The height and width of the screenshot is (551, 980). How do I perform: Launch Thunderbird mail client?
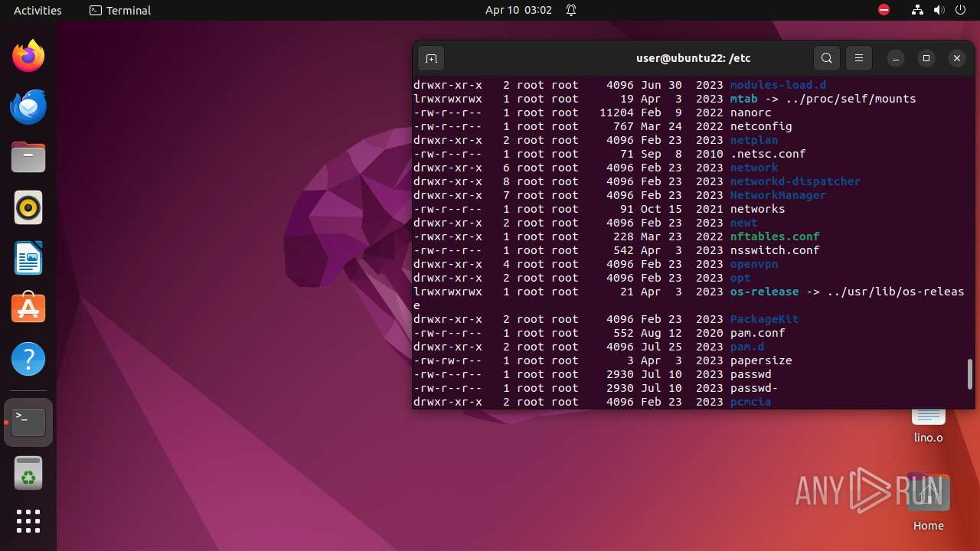pos(28,106)
